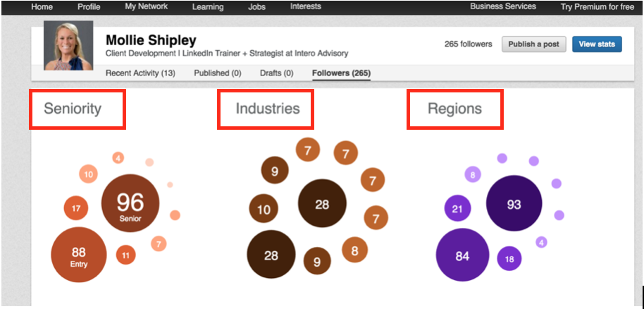The width and height of the screenshot is (644, 309).
Task: Open My Network in the top navigation
Action: (x=147, y=6)
